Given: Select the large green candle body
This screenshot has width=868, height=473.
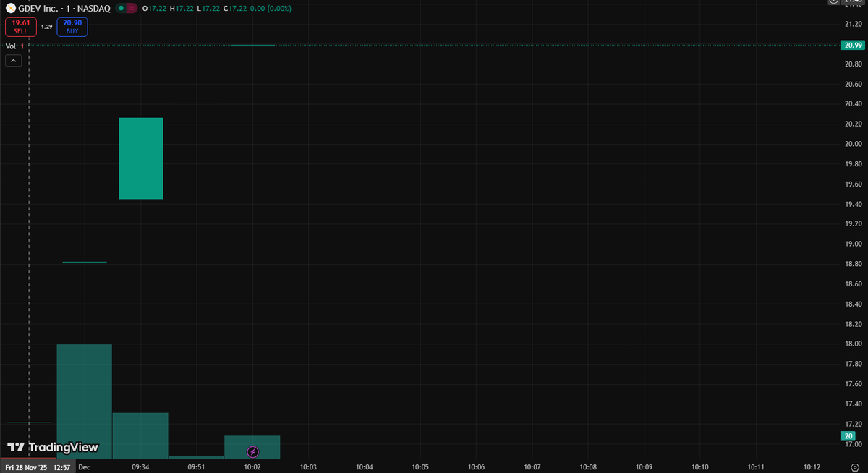Looking at the screenshot, I should tap(141, 158).
